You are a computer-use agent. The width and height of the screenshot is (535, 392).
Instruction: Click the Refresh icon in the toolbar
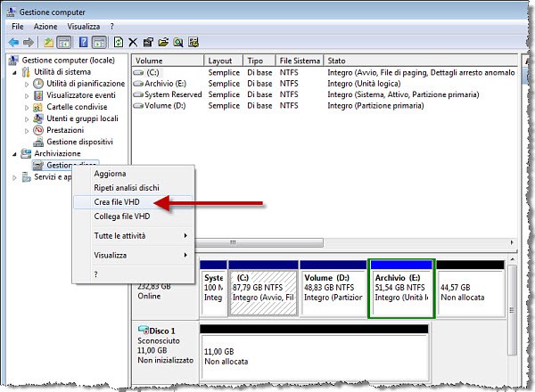click(x=119, y=42)
